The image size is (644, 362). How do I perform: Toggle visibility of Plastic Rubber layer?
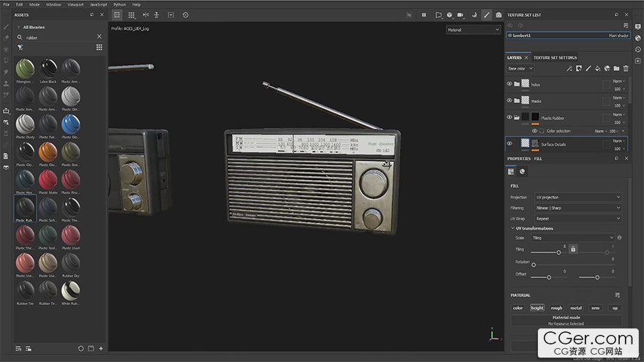pos(509,117)
